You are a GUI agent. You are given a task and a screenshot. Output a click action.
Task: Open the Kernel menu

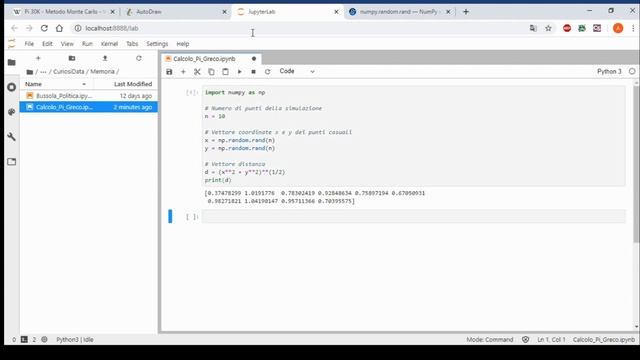(109, 44)
